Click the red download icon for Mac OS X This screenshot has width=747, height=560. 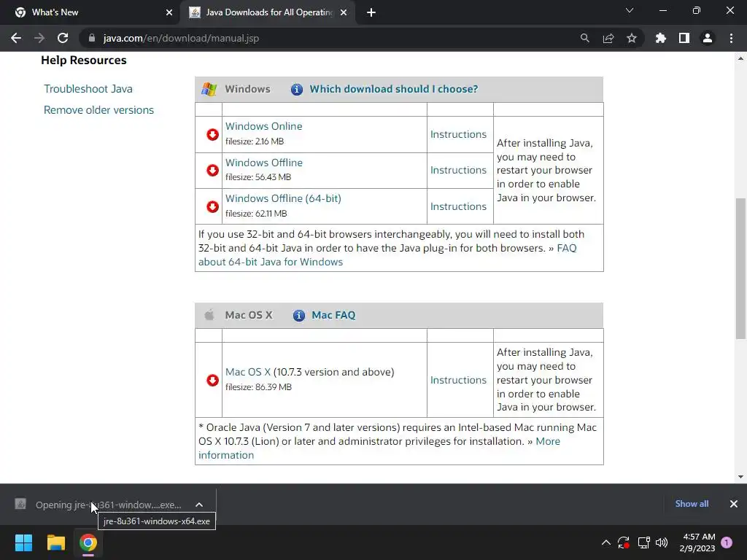click(x=212, y=380)
